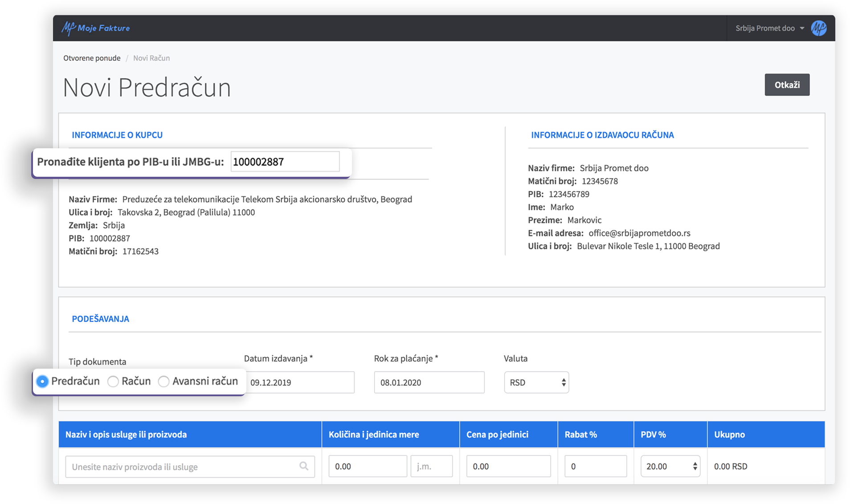Open the Valuta RSD dropdown
Screen dimensions: 850x504
pos(536,382)
